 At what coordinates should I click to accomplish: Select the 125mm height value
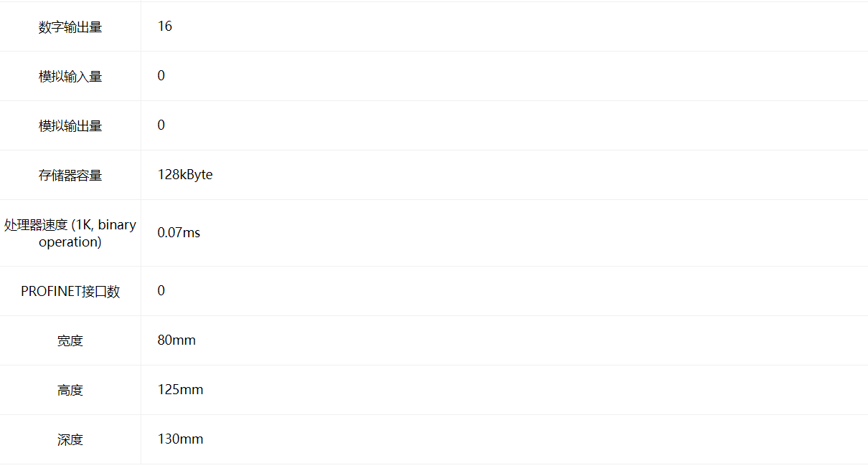click(181, 390)
